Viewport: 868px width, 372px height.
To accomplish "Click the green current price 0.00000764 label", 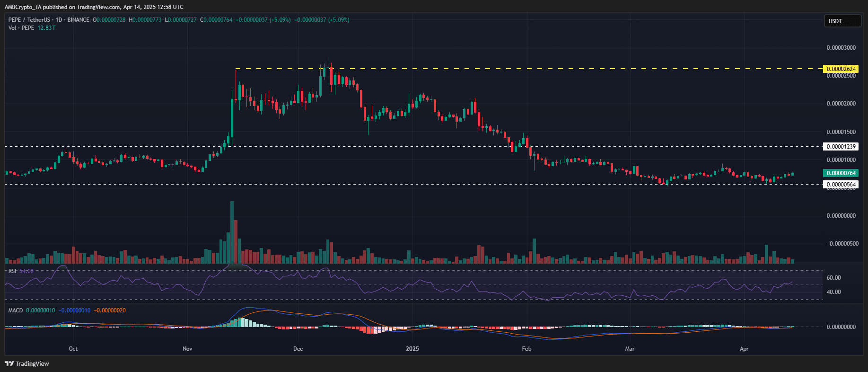I will click(x=841, y=173).
